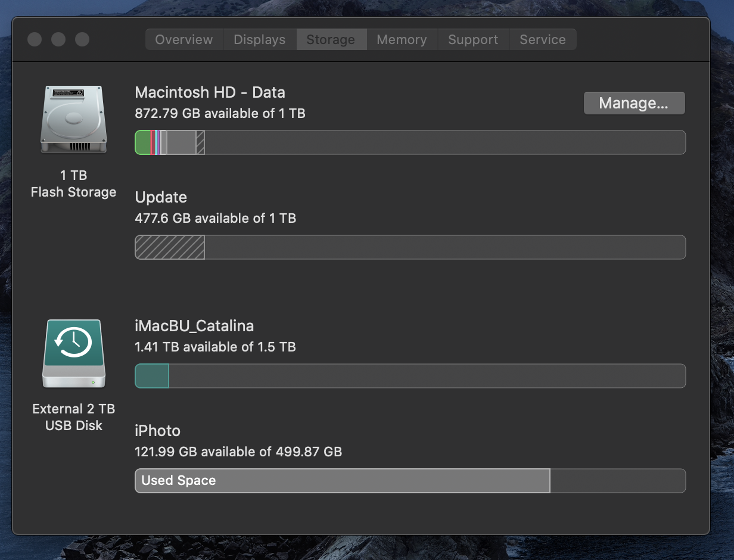Click the "iPhoto" volume name
Viewport: 734px width, 560px height.
point(157,431)
